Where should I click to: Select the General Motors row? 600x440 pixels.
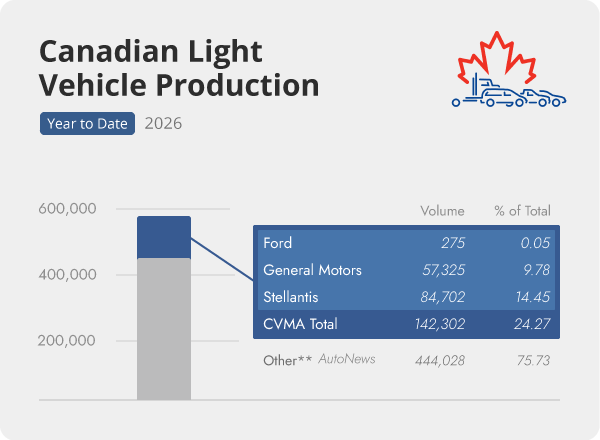(406, 270)
